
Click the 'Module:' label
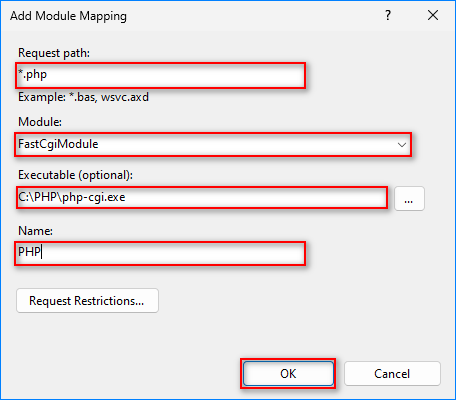(x=40, y=122)
